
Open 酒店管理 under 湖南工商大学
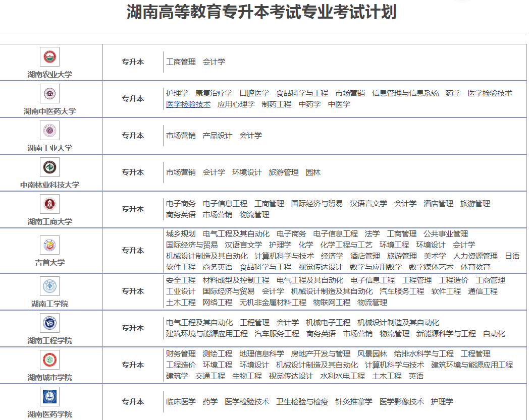[x=438, y=204]
